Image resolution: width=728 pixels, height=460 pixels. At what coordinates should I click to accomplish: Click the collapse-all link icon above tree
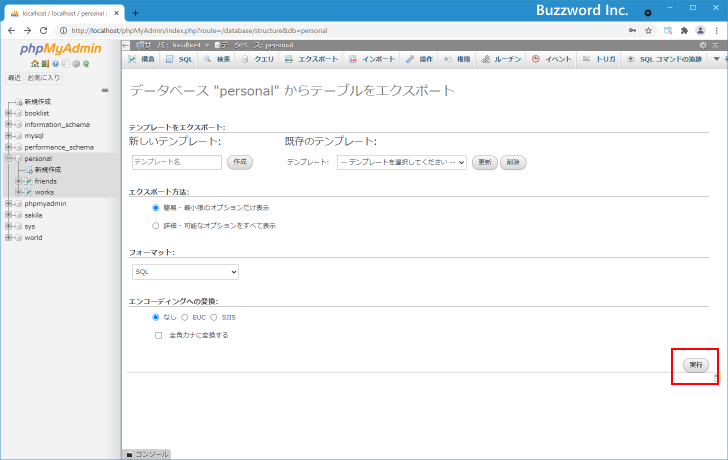click(105, 90)
